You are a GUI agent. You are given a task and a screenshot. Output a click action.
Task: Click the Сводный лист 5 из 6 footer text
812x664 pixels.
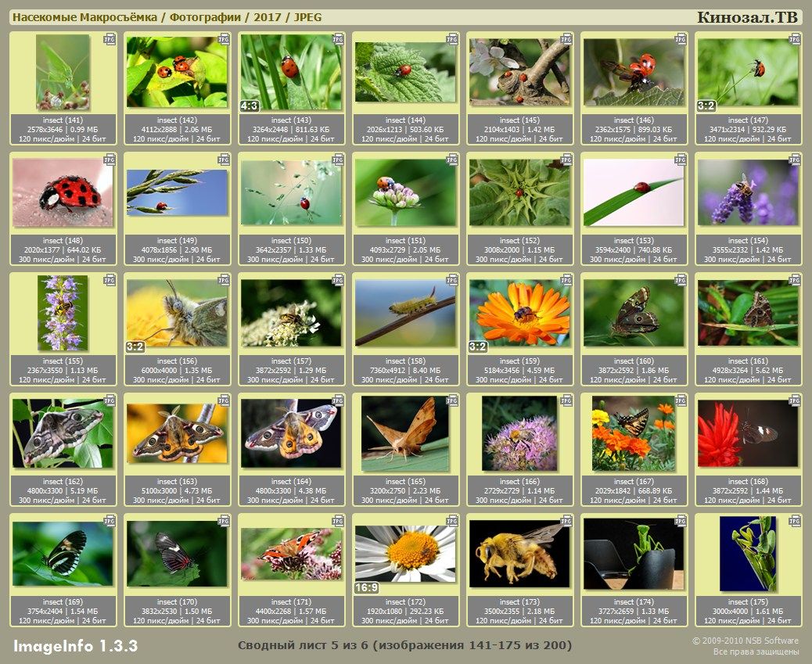pyautogui.click(x=404, y=645)
